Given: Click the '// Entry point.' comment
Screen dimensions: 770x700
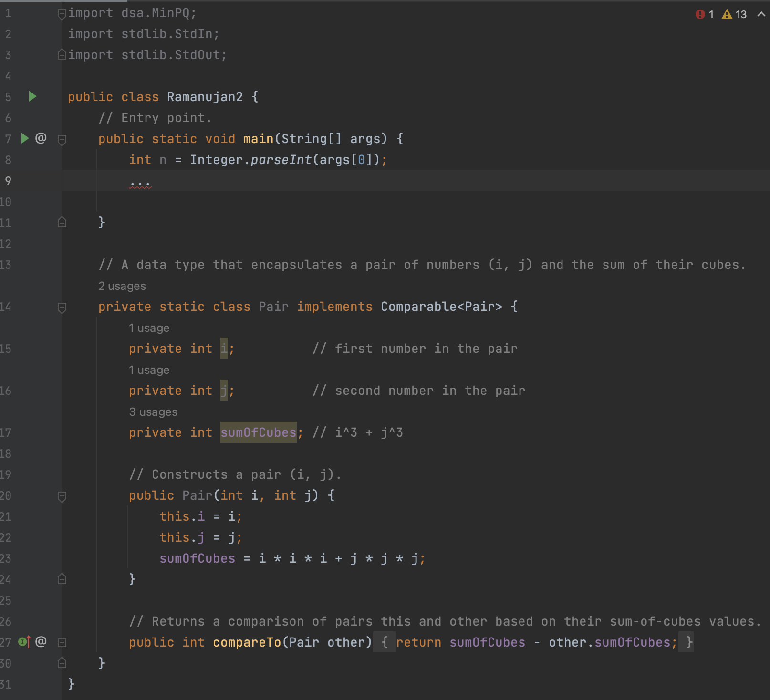Looking at the screenshot, I should pyautogui.click(x=155, y=118).
